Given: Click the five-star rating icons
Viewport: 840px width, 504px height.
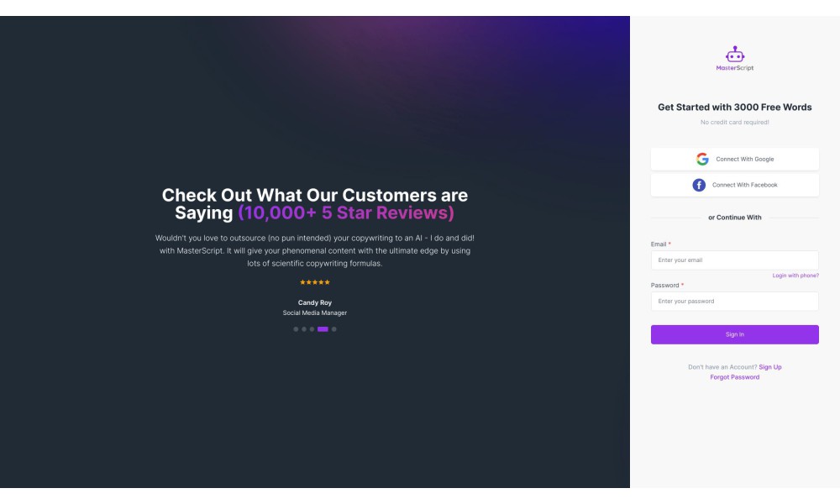Looking at the screenshot, I should point(314,282).
